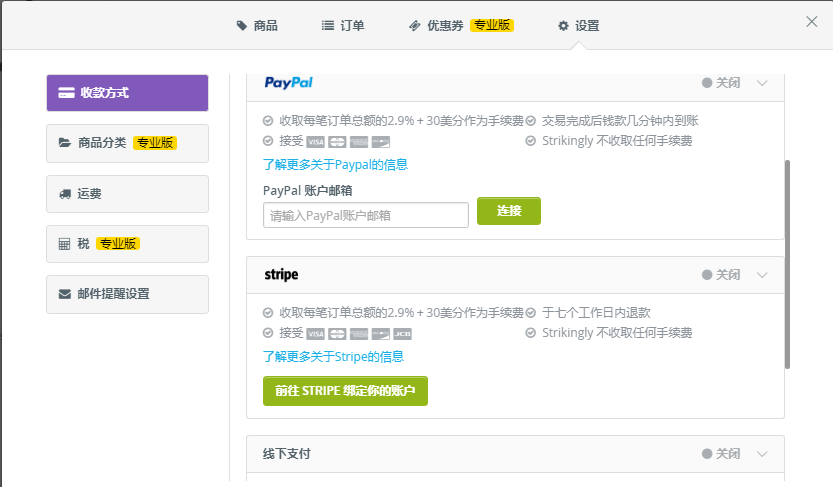Click Visa card icon in PayPal section
The image size is (833, 487).
pos(316,142)
